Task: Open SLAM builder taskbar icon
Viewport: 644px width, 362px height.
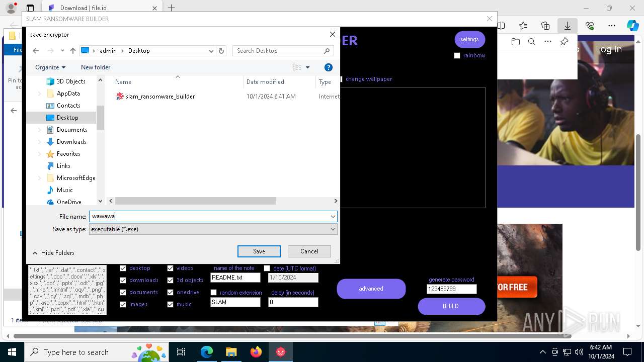Action: (x=280, y=352)
